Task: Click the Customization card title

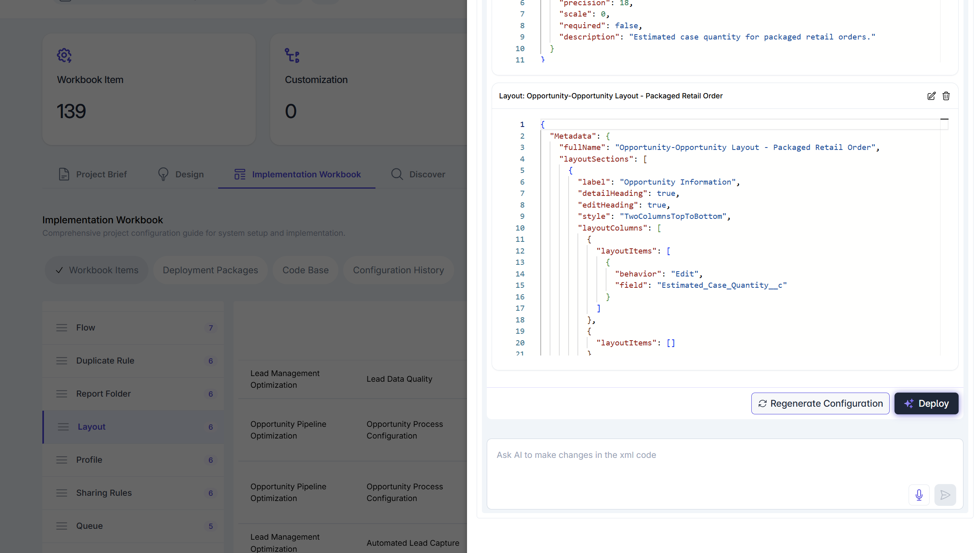Action: [316, 80]
